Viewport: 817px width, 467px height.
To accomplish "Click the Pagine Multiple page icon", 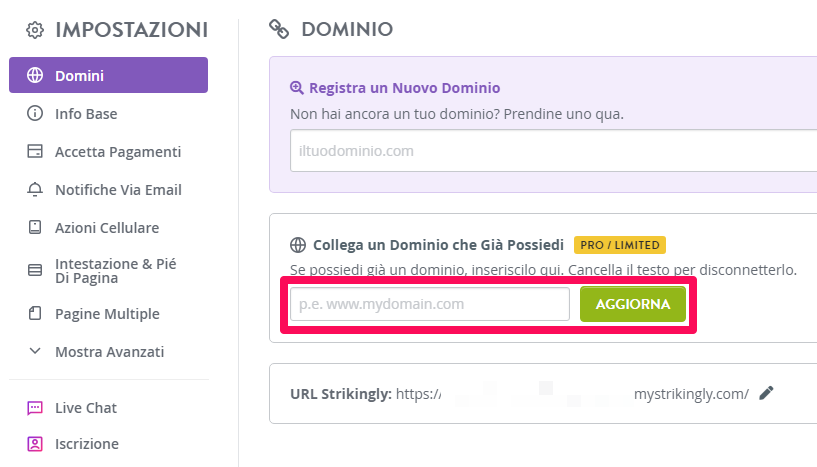I will coord(35,313).
